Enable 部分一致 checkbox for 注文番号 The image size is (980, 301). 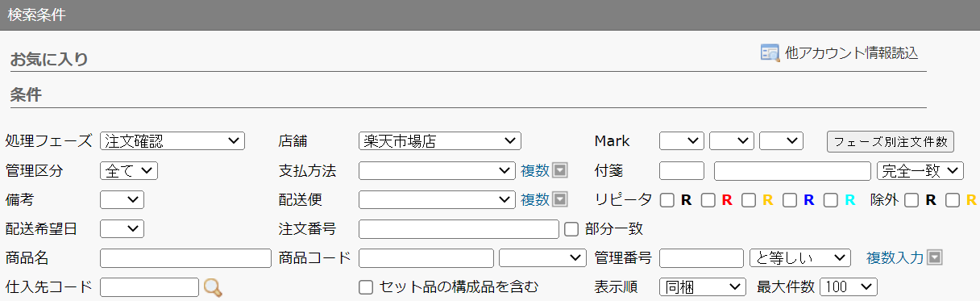[x=571, y=228]
